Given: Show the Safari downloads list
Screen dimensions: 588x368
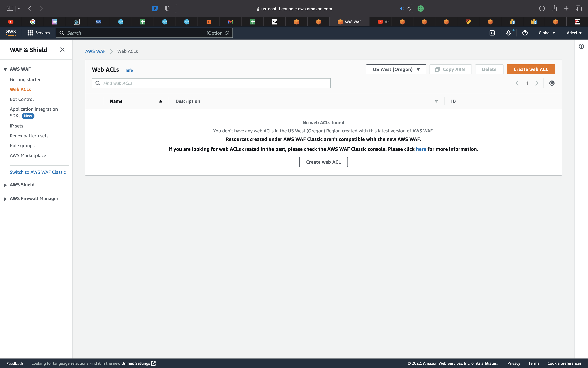Looking at the screenshot, I should (x=542, y=9).
